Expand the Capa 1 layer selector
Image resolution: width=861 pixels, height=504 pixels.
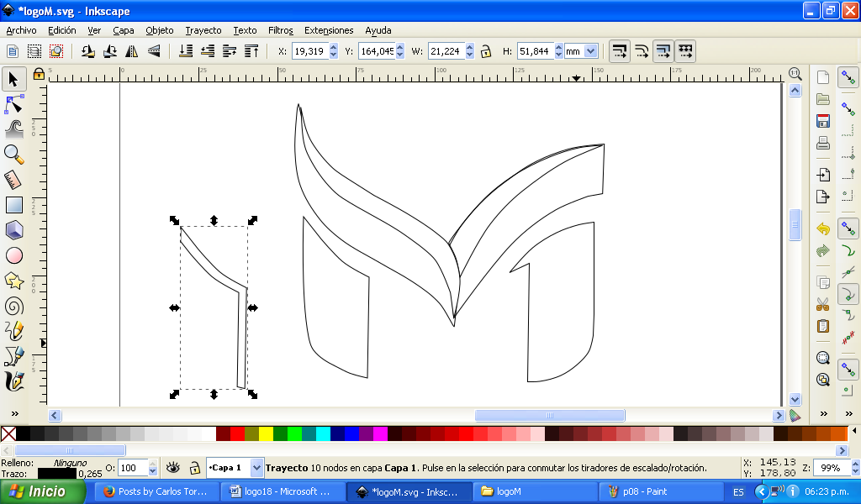click(x=255, y=468)
